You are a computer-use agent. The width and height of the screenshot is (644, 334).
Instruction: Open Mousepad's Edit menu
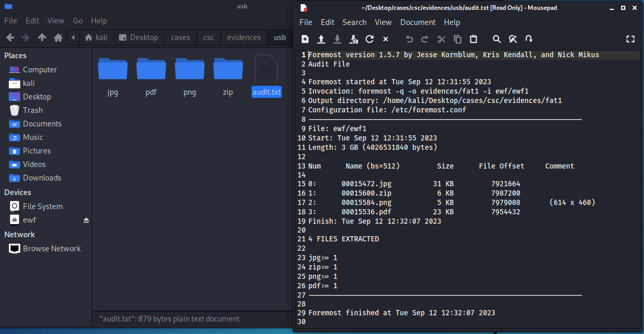[327, 22]
